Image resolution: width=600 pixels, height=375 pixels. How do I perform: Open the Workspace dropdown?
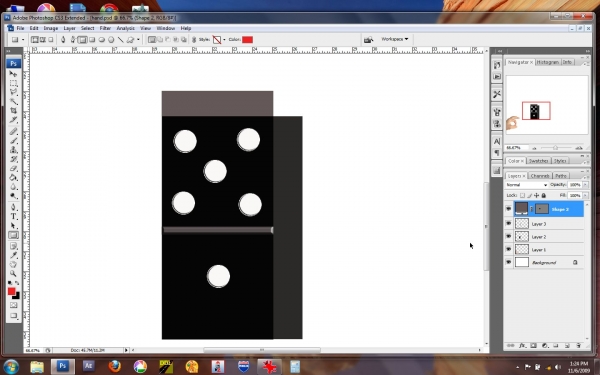[395, 39]
